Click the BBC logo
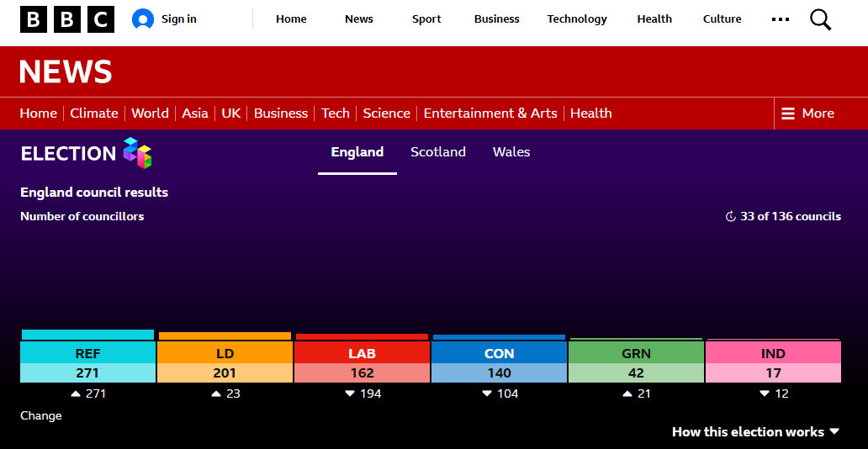The height and width of the screenshot is (449, 868). pyautogui.click(x=67, y=19)
